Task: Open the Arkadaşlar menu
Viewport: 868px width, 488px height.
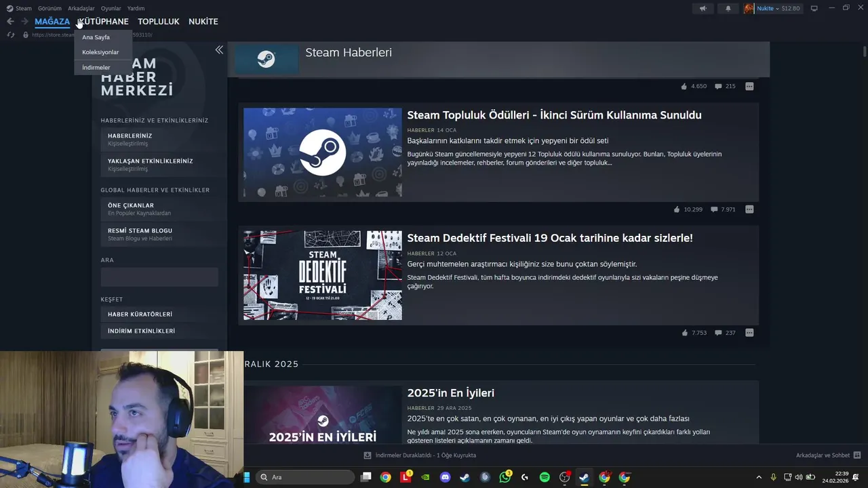Action: [x=81, y=8]
